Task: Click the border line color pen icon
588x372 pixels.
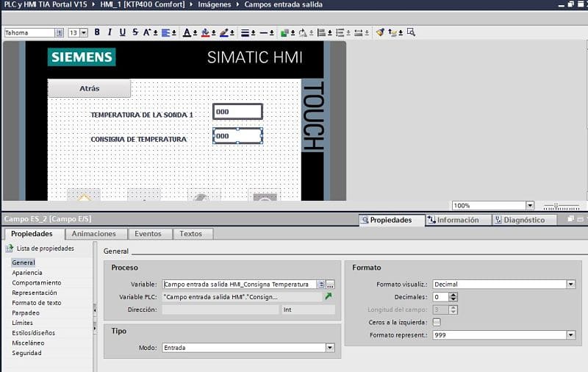Action: click(224, 32)
